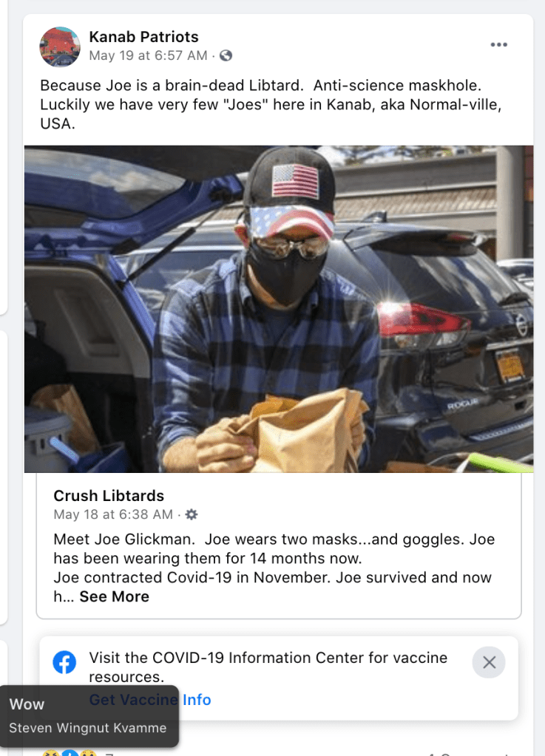Click the May 19 at 6:57 AM timestamp

click(x=148, y=55)
